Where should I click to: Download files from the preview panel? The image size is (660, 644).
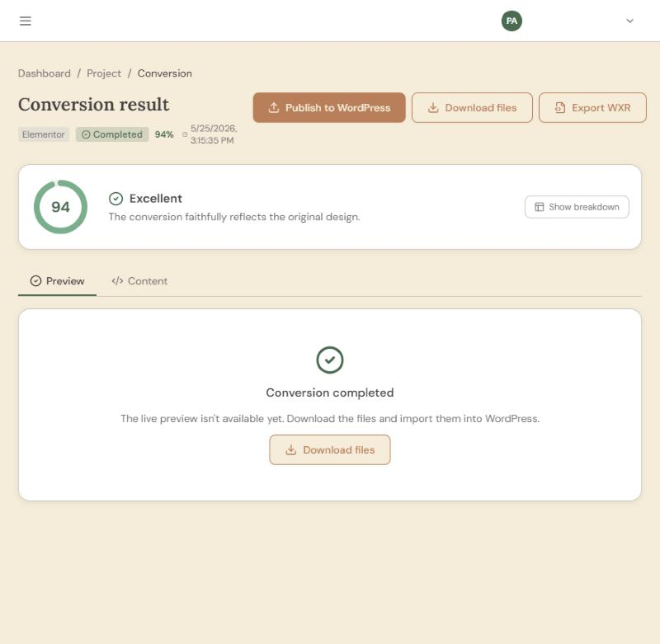click(329, 449)
